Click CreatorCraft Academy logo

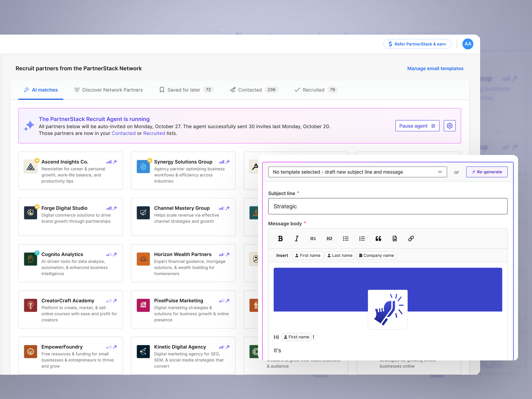point(31,305)
